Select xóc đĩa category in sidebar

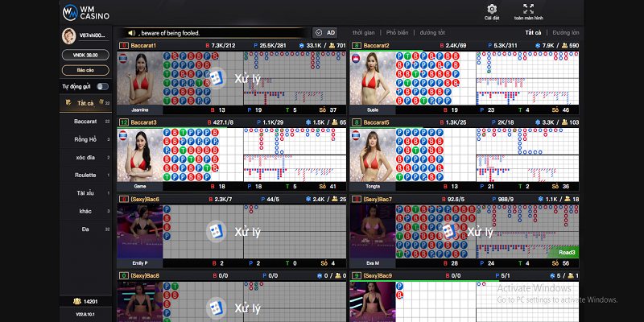pyautogui.click(x=85, y=157)
